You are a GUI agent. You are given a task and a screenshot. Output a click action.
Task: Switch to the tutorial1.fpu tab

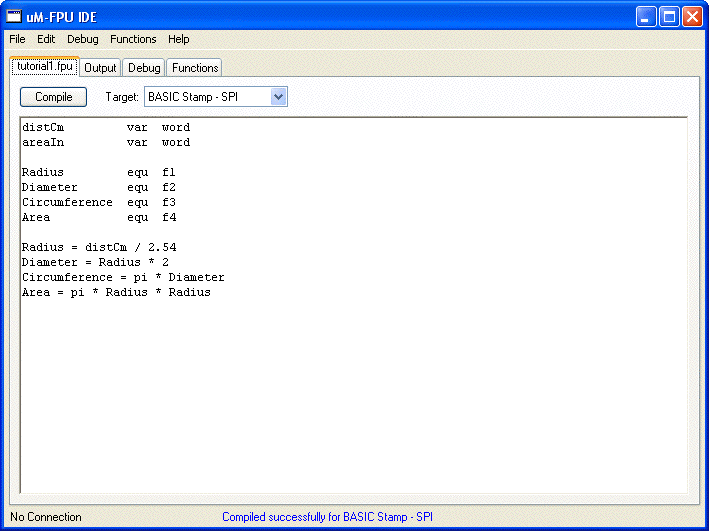45,66
